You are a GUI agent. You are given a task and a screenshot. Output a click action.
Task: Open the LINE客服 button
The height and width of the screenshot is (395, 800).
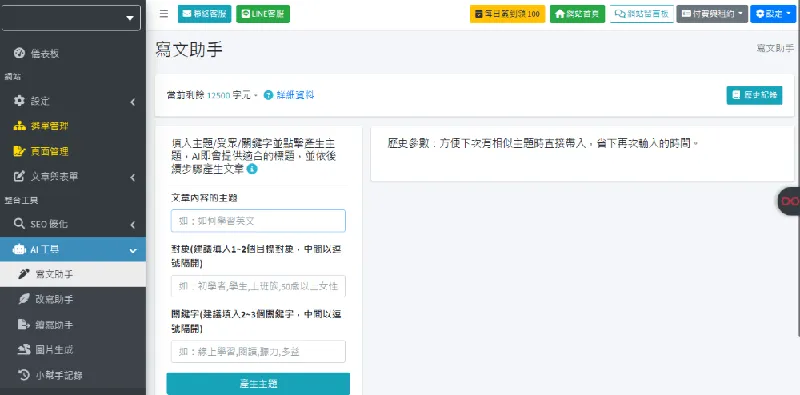click(263, 14)
